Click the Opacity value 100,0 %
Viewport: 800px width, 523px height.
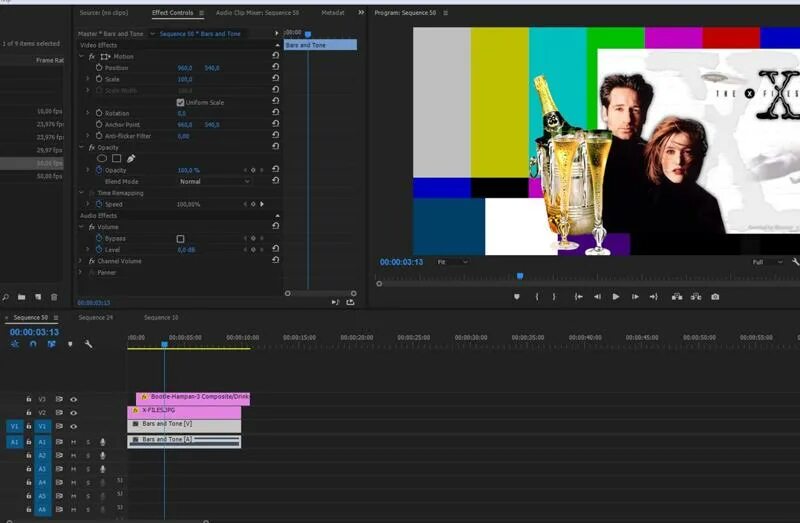pos(188,170)
